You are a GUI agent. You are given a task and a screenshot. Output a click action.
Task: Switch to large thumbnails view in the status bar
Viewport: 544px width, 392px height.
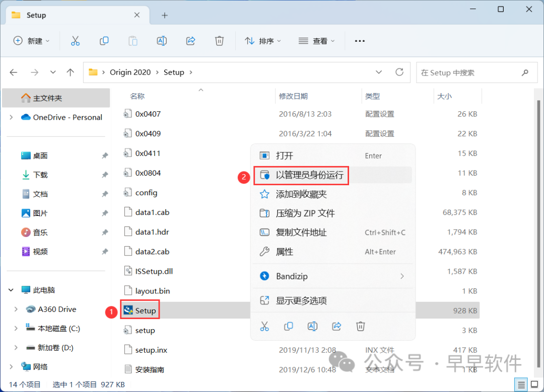click(534, 384)
